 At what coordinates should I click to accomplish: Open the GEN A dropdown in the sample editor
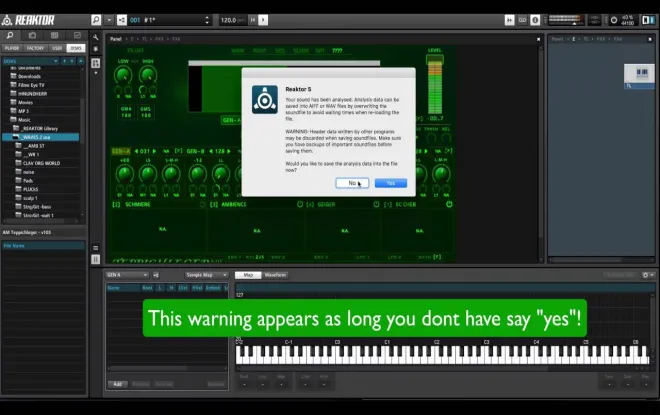tap(127, 275)
